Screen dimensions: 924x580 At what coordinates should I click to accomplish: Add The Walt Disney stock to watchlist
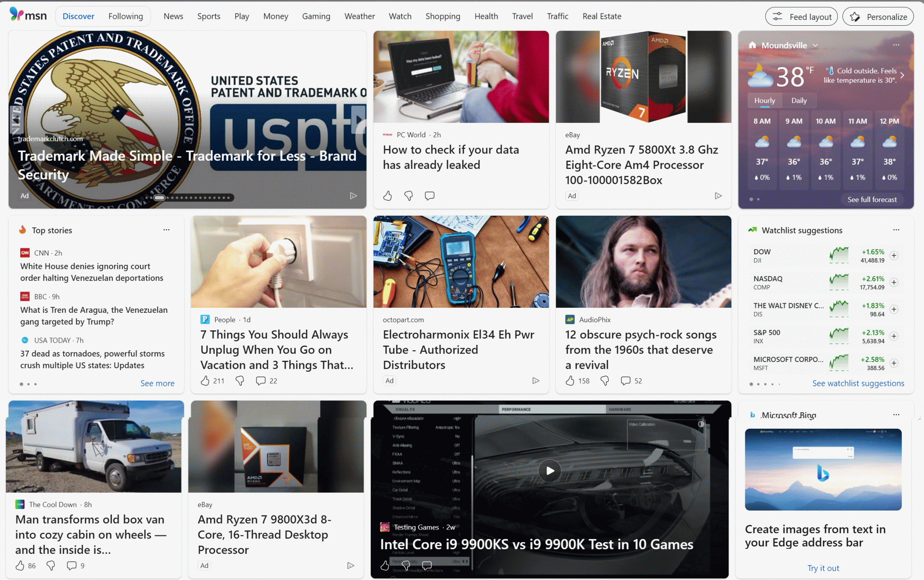click(x=894, y=309)
